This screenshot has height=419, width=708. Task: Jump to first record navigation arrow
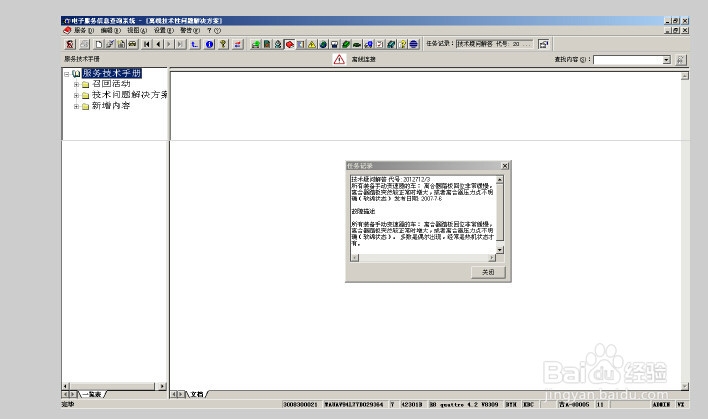(x=147, y=44)
